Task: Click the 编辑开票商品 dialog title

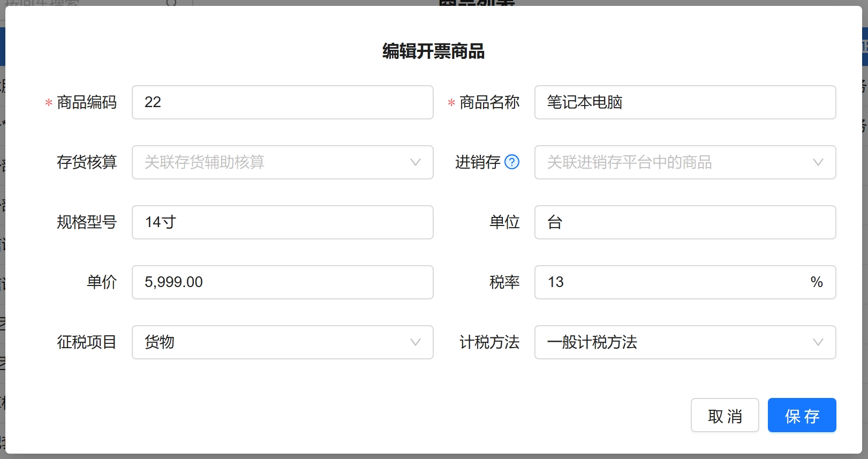Action: tap(433, 51)
